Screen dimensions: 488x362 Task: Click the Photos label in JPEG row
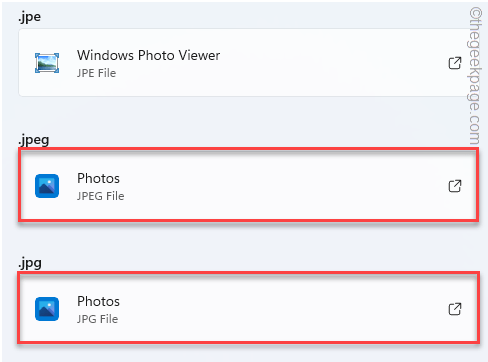[98, 178]
